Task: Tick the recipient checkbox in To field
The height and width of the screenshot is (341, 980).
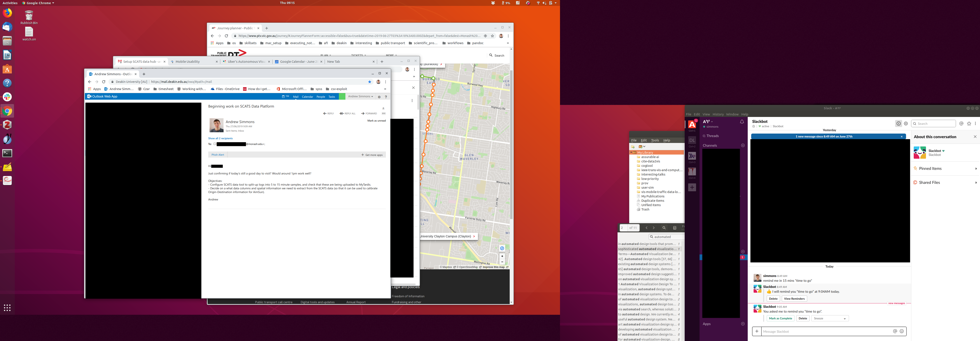Action: pyautogui.click(x=215, y=144)
